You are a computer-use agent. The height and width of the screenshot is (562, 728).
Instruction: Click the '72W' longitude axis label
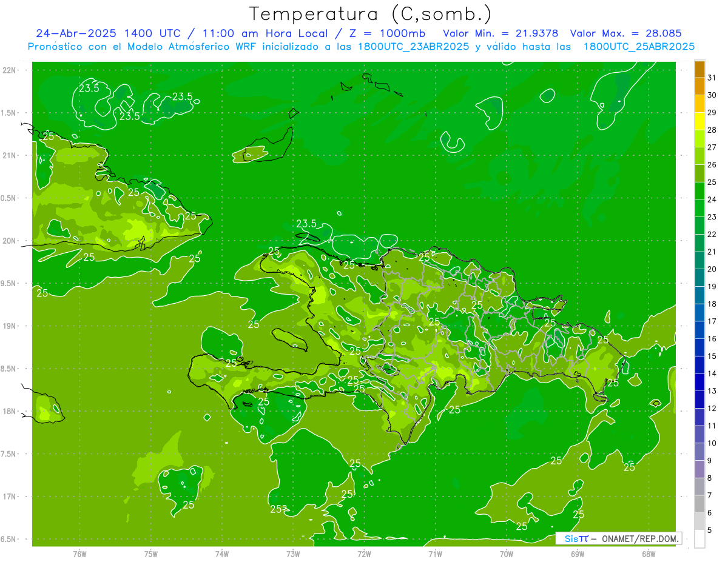(x=364, y=554)
